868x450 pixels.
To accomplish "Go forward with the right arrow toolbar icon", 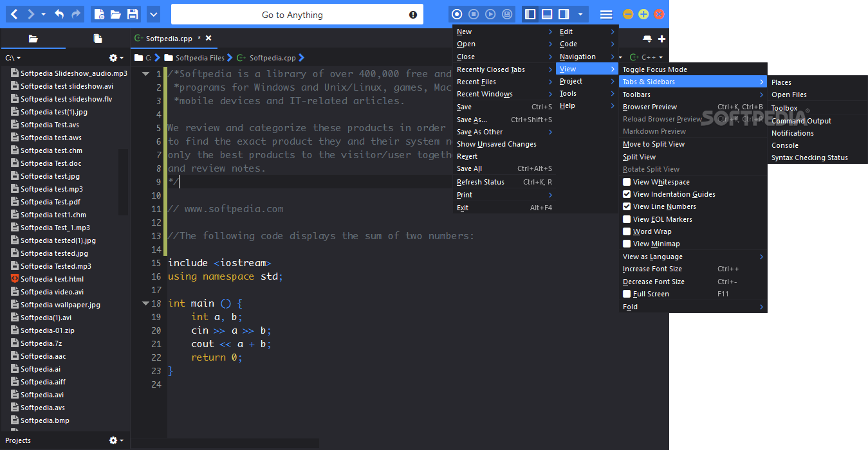I will point(31,14).
